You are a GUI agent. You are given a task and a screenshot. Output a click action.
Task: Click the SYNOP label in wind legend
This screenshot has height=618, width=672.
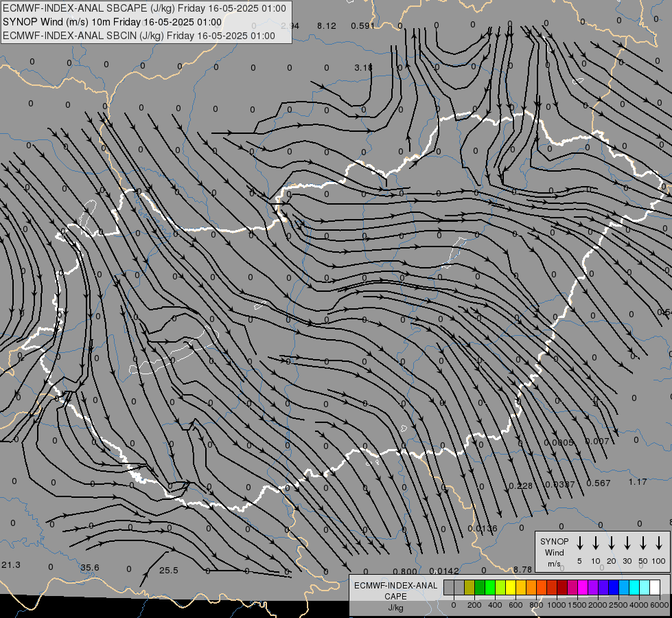tap(554, 542)
